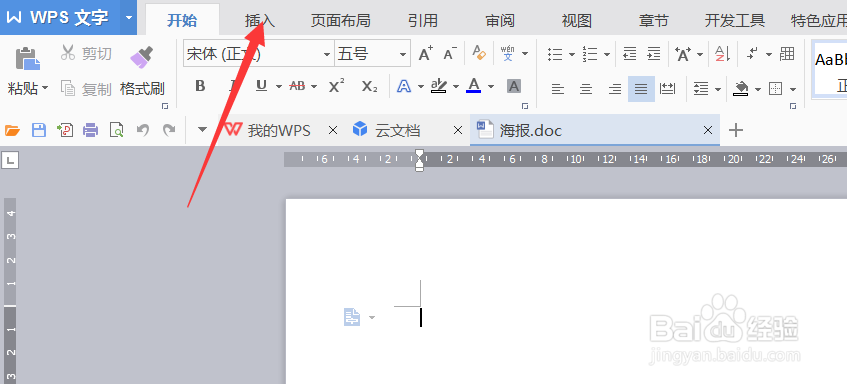
Task: Increase paragraph indent
Action: [x=654, y=53]
